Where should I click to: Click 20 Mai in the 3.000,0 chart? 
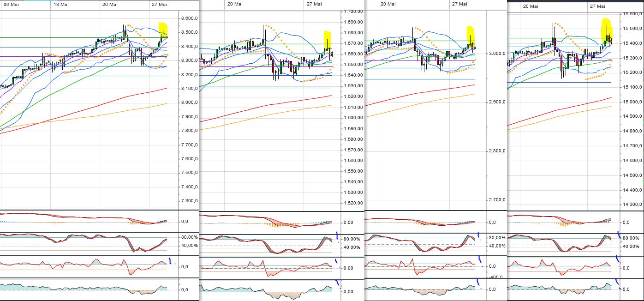click(x=388, y=4)
